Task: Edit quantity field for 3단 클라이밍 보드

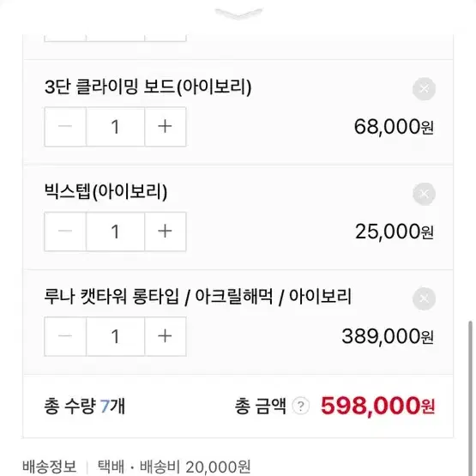Action: pos(116,127)
